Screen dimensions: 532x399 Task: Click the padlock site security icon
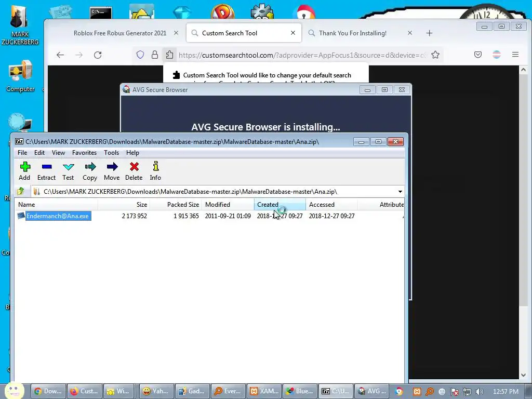pyautogui.click(x=155, y=55)
